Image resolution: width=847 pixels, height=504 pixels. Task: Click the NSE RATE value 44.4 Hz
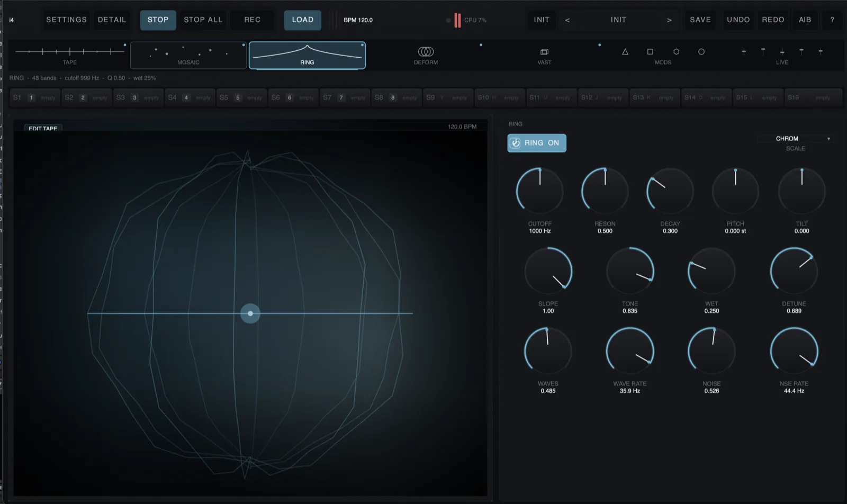tap(794, 391)
